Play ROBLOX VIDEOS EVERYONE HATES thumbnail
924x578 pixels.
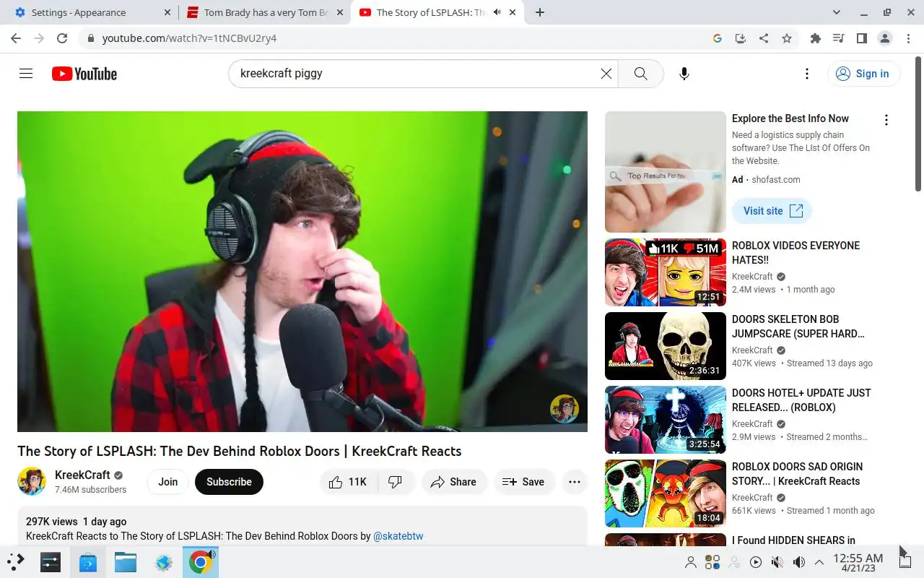666,272
